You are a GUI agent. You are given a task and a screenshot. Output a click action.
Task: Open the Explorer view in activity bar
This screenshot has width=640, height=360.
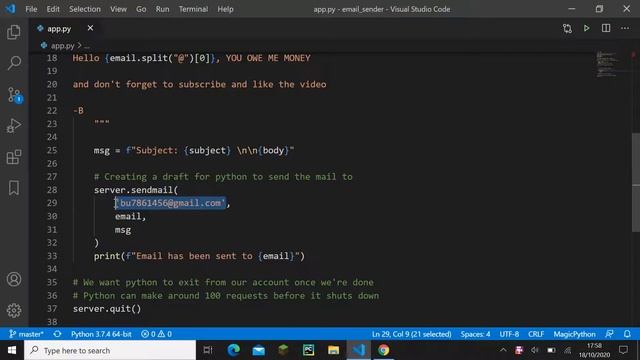pyautogui.click(x=14, y=32)
